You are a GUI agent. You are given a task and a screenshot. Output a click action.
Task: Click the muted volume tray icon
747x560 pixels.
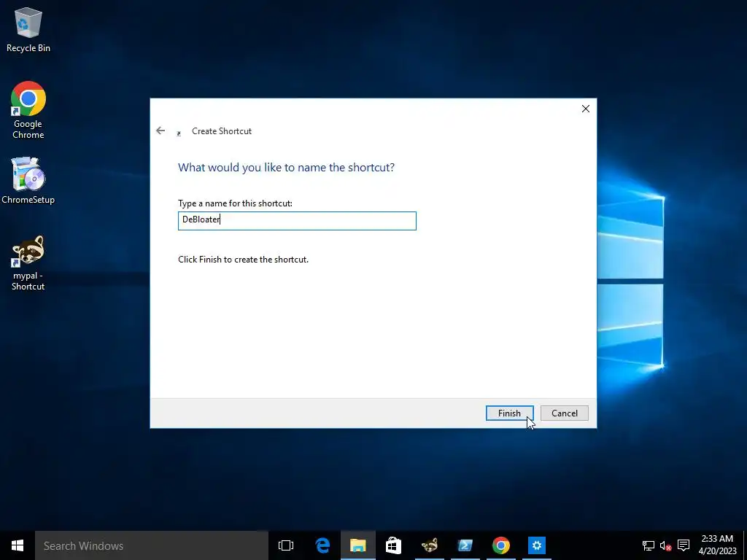coord(665,545)
